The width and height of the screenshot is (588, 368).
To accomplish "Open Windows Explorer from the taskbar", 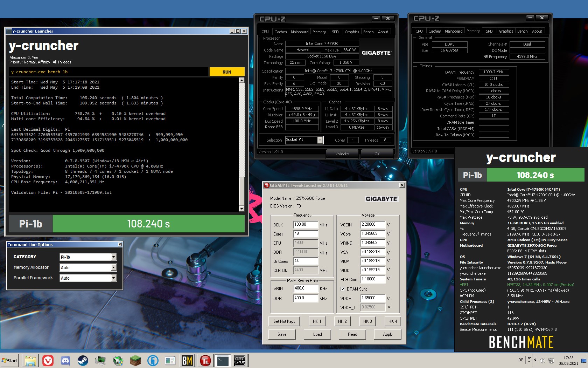I will point(30,361).
